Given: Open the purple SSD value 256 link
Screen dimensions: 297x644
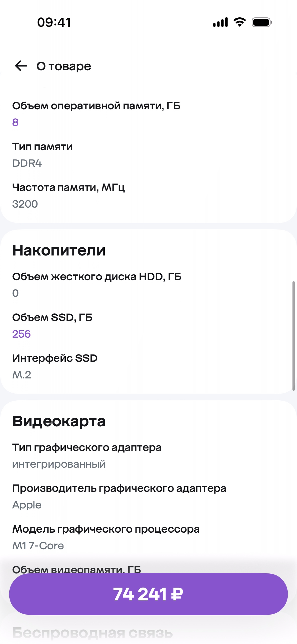Looking at the screenshot, I should click(x=22, y=334).
